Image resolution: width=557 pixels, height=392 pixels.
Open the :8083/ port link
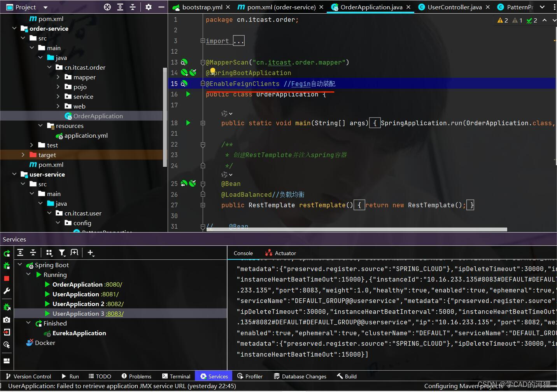pos(114,313)
